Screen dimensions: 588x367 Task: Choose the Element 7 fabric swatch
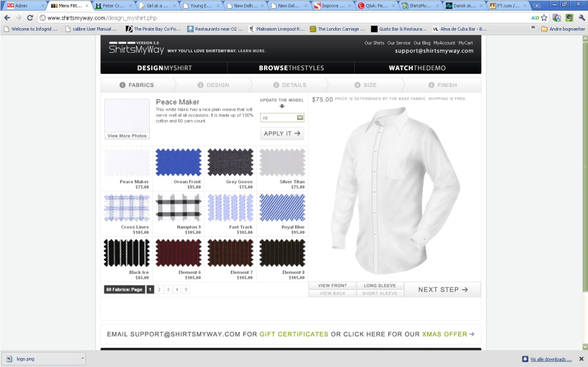230,253
